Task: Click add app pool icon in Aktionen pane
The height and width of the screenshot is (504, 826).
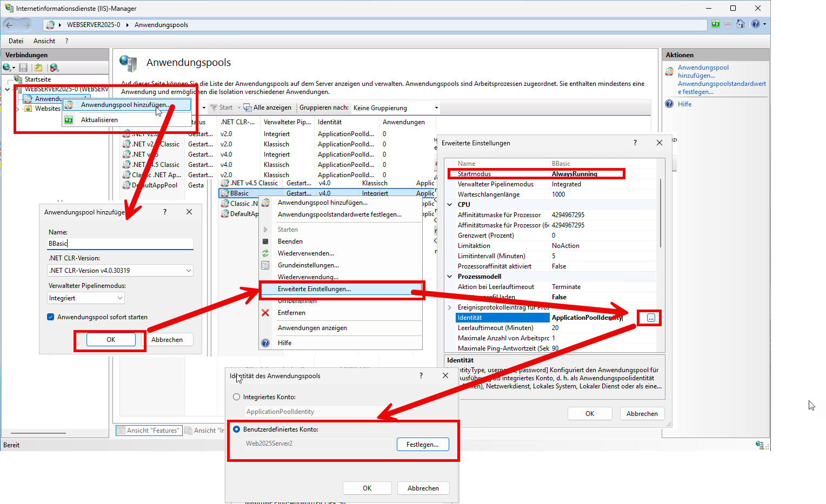Action: (669, 71)
